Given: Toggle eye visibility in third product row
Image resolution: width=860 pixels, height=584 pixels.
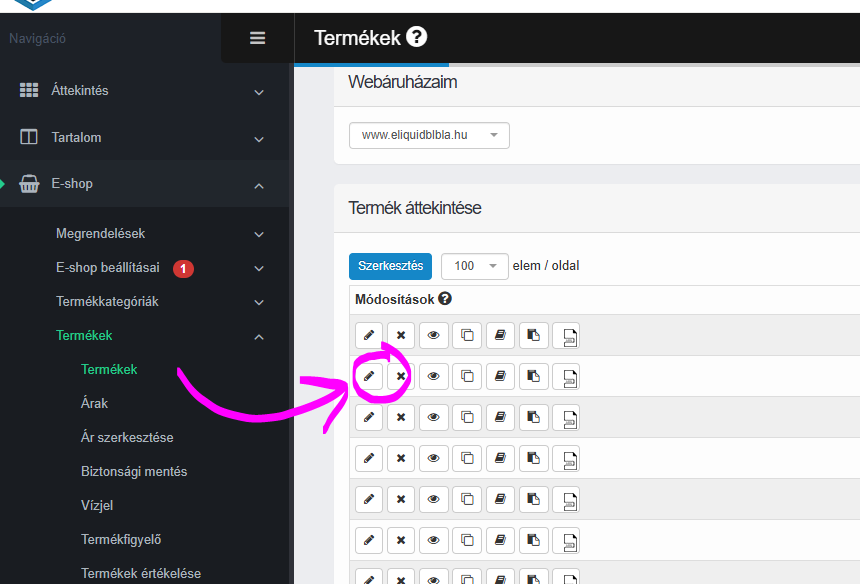Looking at the screenshot, I should pyautogui.click(x=433, y=417).
